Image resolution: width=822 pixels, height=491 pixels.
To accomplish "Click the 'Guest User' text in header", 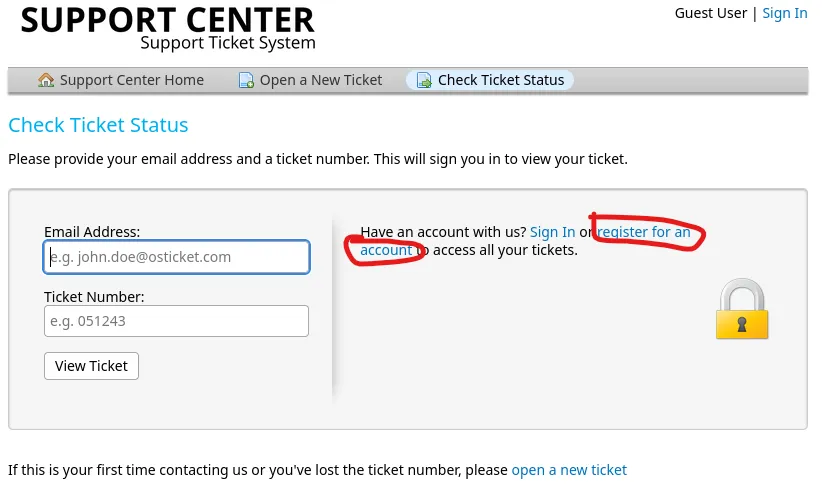I will pyautogui.click(x=711, y=13).
